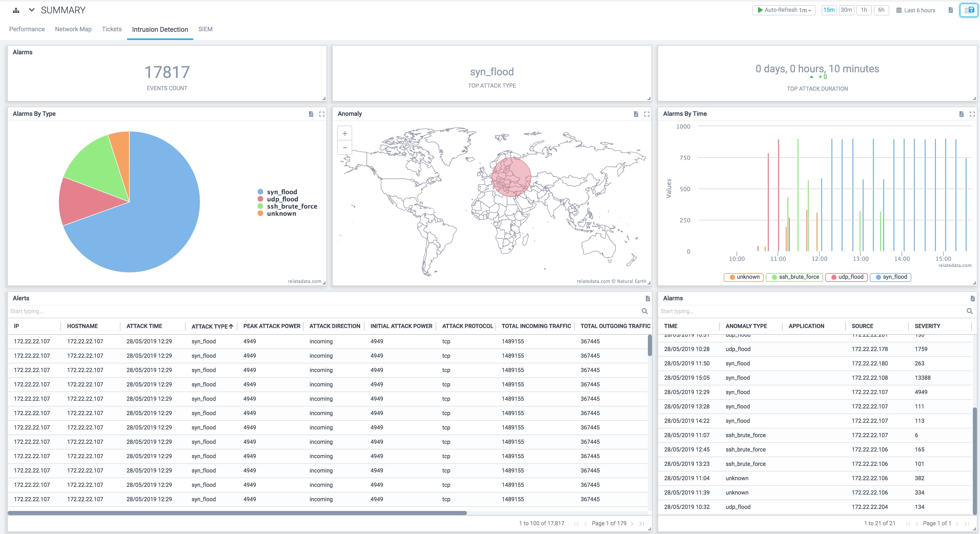Export the Alarms By Type chart
Screen dimensions: 980x534
point(311,114)
